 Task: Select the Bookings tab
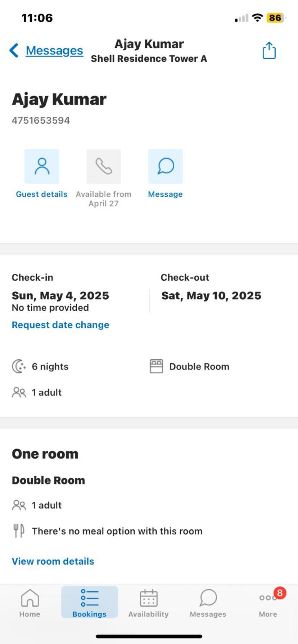89,603
